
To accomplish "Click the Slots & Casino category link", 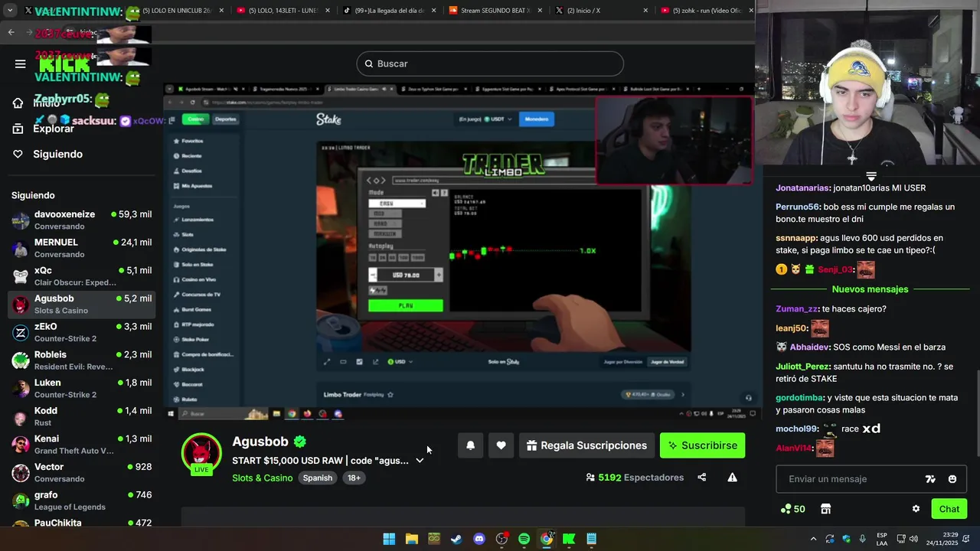I will pos(263,478).
